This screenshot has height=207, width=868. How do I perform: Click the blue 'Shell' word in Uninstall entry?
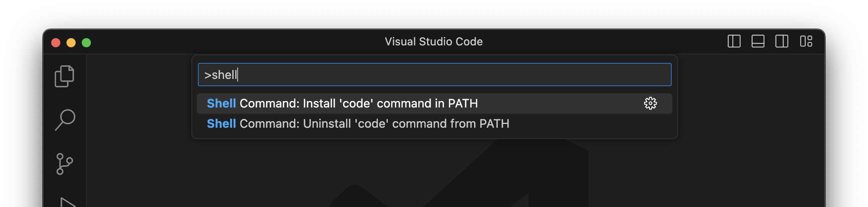point(221,124)
